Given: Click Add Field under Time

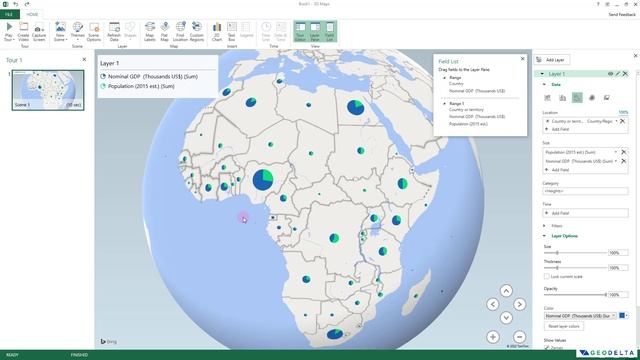Looking at the screenshot, I should pyautogui.click(x=585, y=213).
